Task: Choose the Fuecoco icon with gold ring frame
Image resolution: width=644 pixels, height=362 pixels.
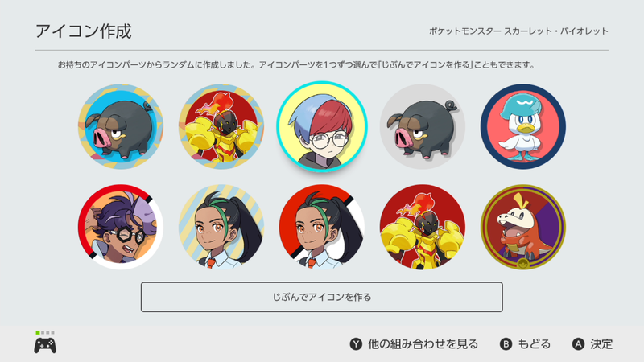Action: click(x=523, y=227)
